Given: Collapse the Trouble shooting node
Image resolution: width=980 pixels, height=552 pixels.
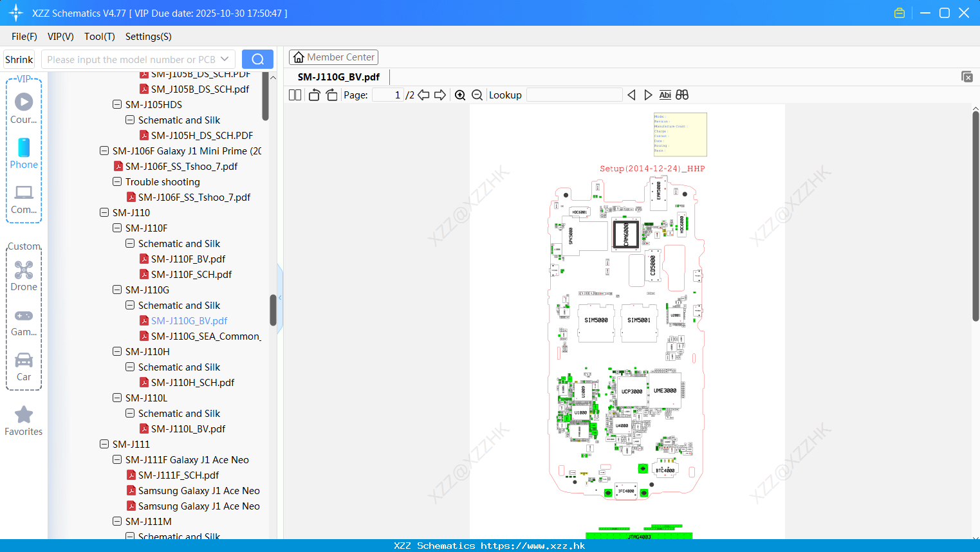Looking at the screenshot, I should (117, 181).
